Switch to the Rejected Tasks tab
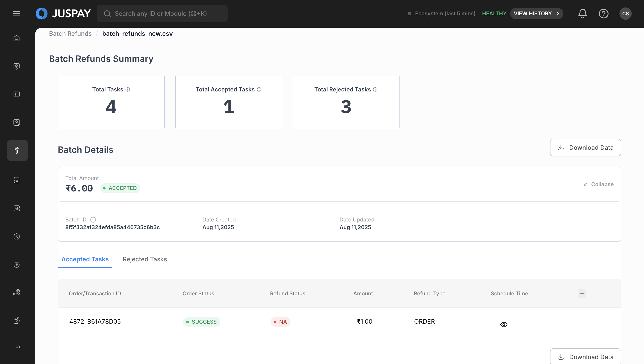Viewport: 644px width, 364px height. (x=145, y=259)
